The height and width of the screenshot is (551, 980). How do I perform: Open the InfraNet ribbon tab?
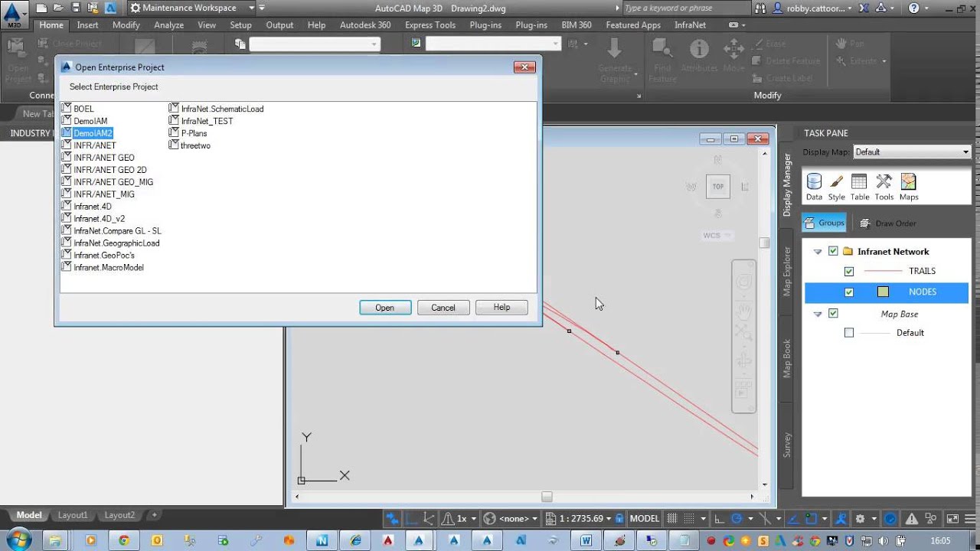[x=691, y=24]
